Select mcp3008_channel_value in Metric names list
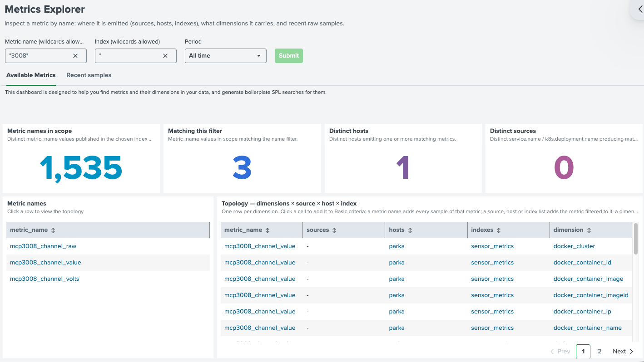The width and height of the screenshot is (644, 362). pos(45,263)
